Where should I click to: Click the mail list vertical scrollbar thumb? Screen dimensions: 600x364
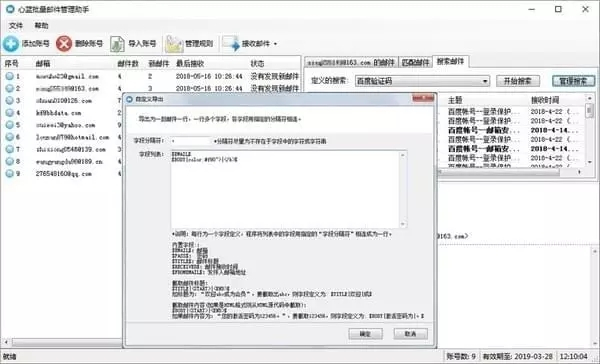589,111
